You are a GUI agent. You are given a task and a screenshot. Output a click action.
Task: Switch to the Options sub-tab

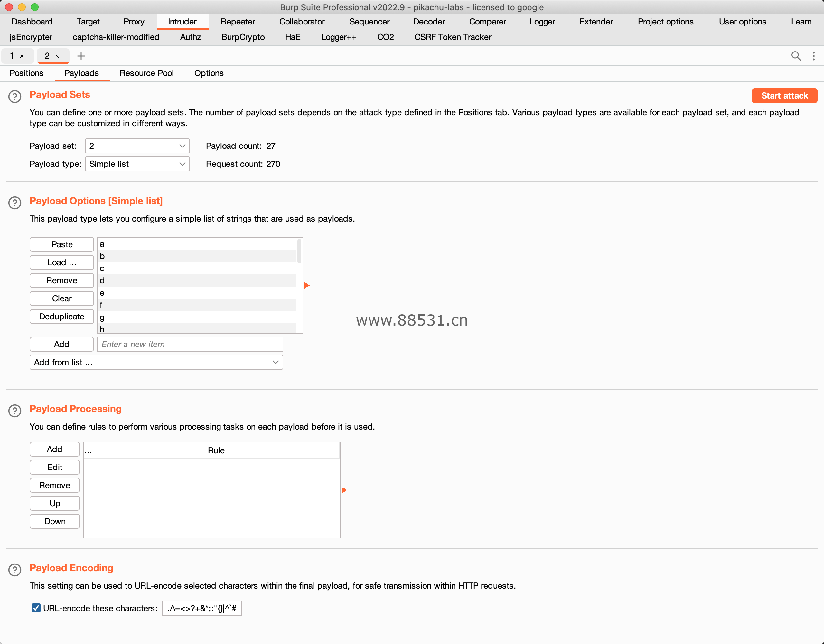(209, 73)
